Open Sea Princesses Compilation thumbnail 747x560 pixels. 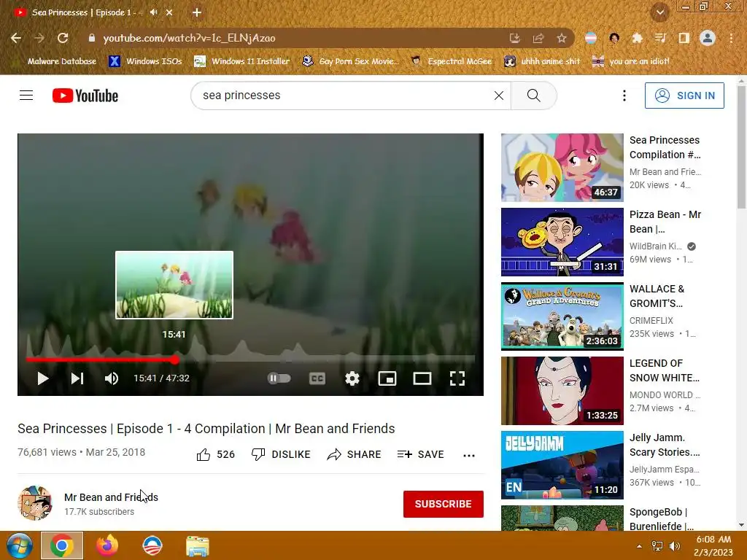[x=562, y=168]
